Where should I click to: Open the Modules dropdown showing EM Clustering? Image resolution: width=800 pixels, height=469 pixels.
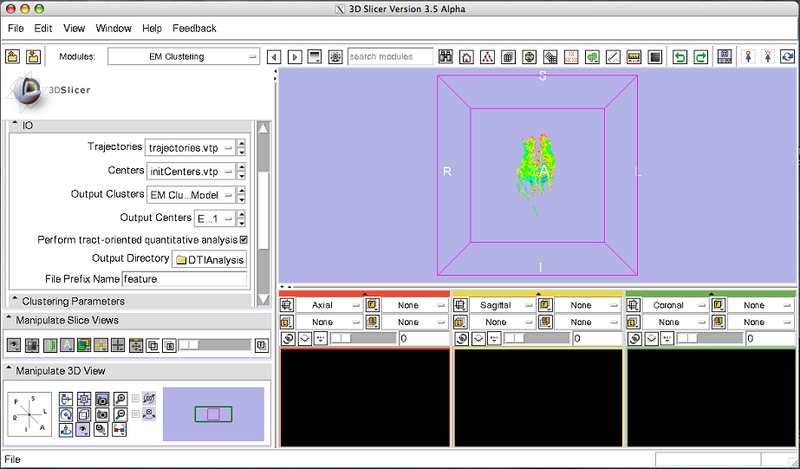(182, 57)
